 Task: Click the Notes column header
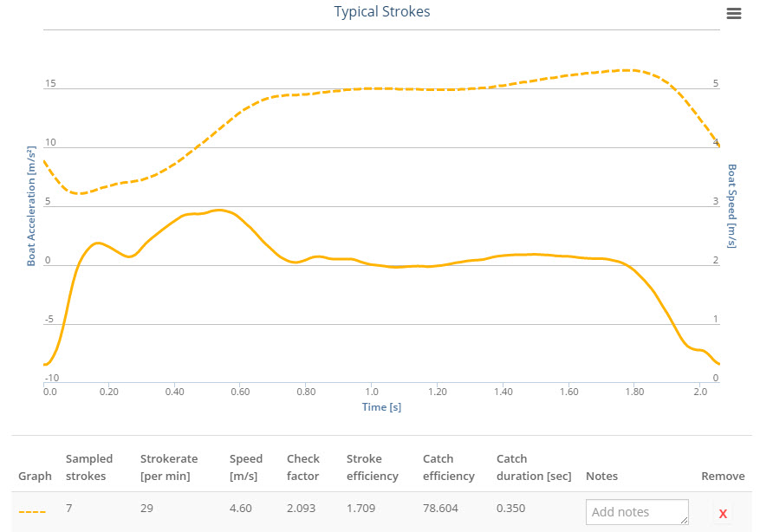click(x=601, y=476)
